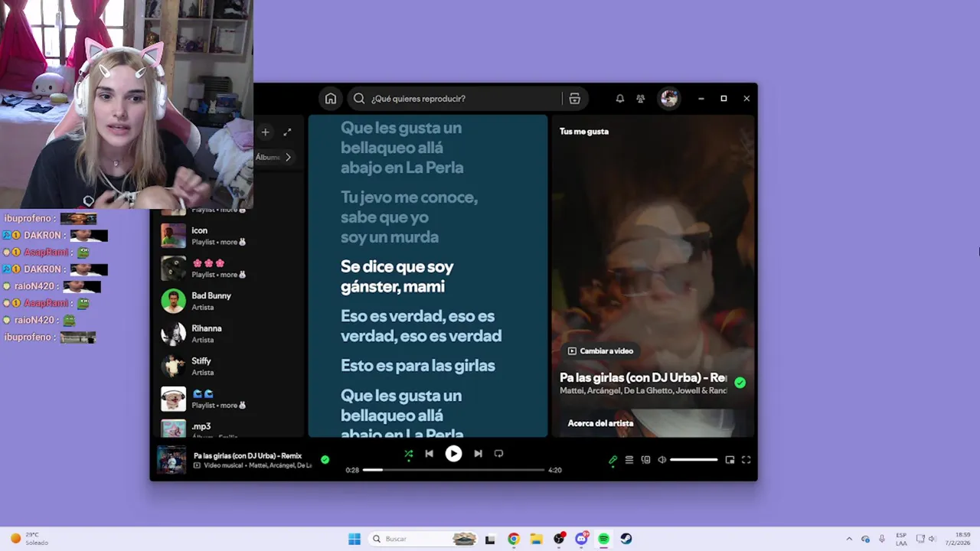Viewport: 980px width, 551px height.
Task: Jump to lyric 'Esto es para las girlas'
Action: coord(418,366)
